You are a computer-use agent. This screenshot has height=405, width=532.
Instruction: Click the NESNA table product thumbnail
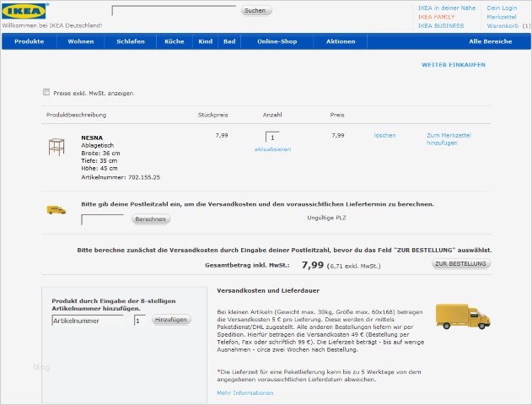pyautogui.click(x=56, y=147)
